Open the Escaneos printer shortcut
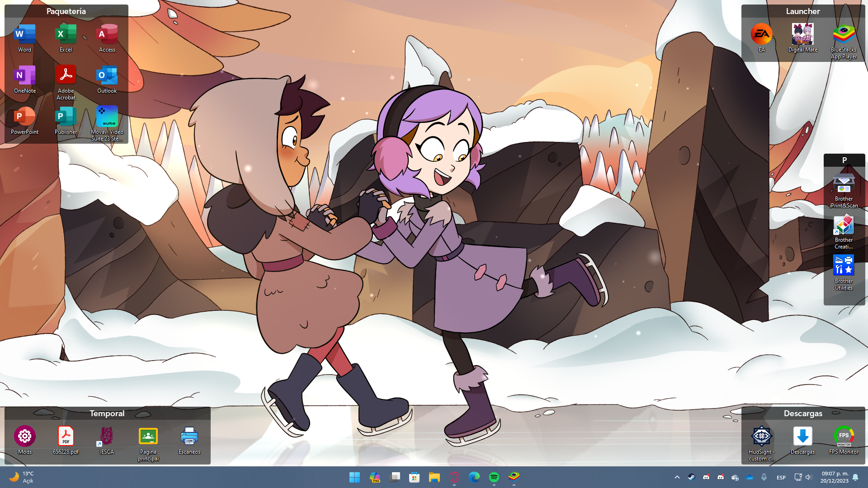The width and height of the screenshot is (868, 488). [x=189, y=436]
